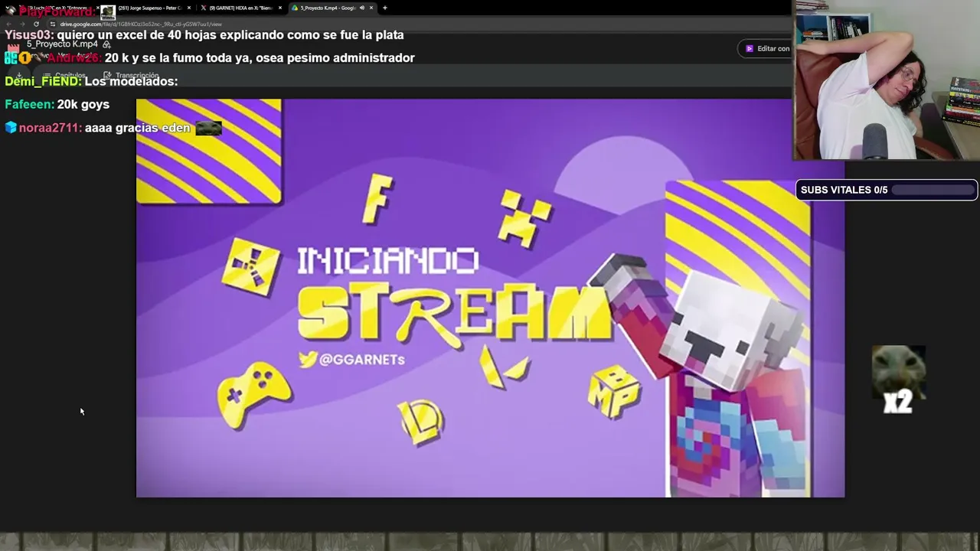Click the Yisus03 chat username
Viewport: 980px width, 551px height.
29,34
